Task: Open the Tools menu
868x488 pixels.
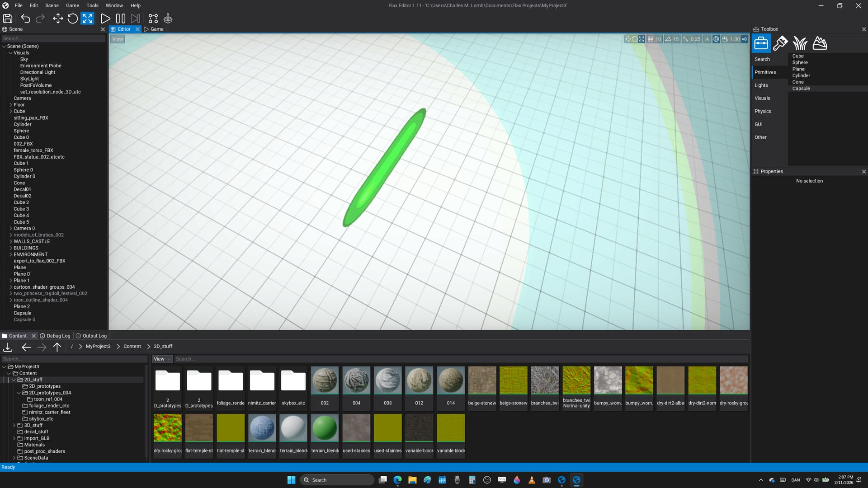Action: 92,5
